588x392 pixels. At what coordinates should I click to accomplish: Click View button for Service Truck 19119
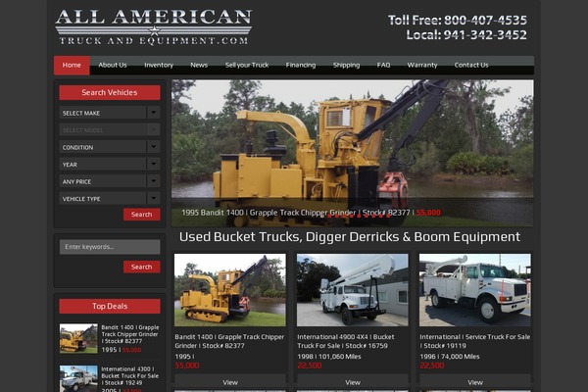474,382
